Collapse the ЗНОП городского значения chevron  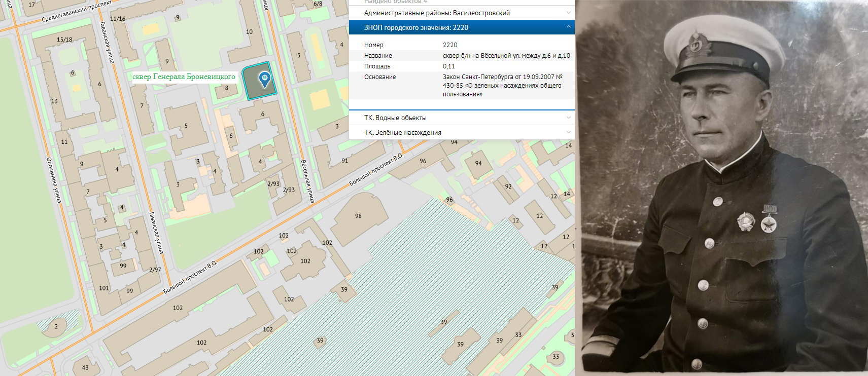click(x=568, y=27)
